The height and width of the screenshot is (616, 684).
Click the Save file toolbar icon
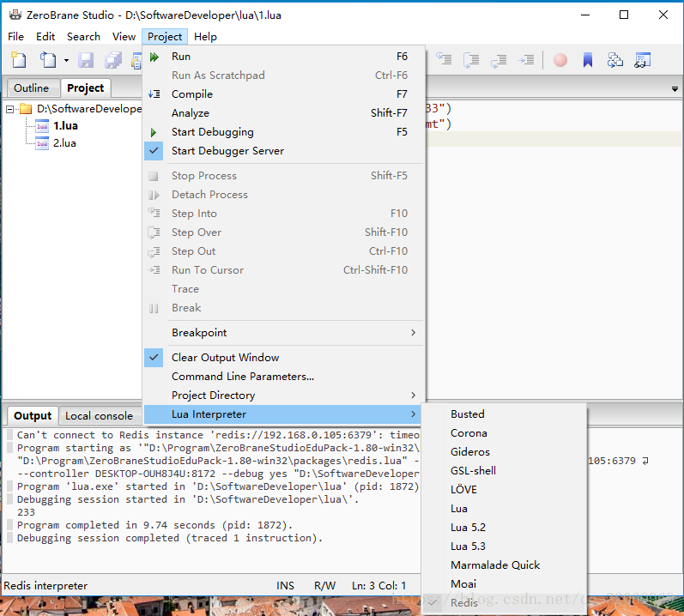pos(86,60)
